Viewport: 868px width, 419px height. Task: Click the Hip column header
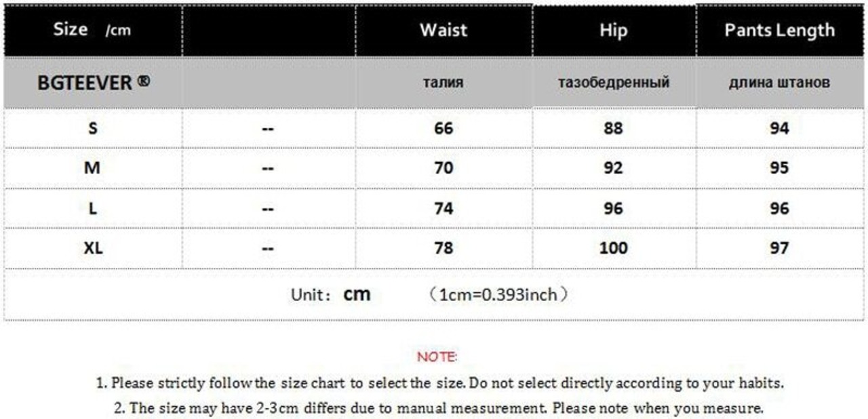(613, 30)
